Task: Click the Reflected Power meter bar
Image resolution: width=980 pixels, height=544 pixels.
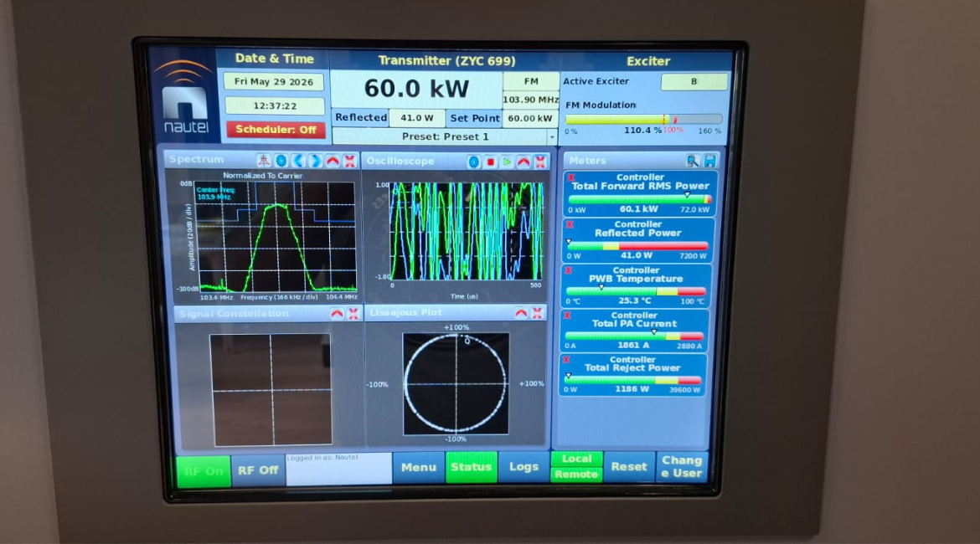Action: pyautogui.click(x=637, y=246)
